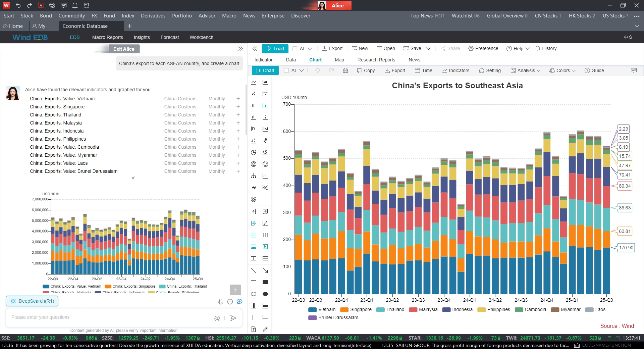Click the Vietnam legend color swatch
644x349 pixels.
[312, 310]
